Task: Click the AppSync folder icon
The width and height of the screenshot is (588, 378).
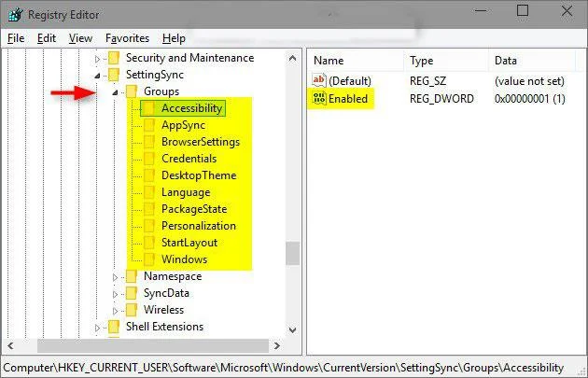Action: 149,125
